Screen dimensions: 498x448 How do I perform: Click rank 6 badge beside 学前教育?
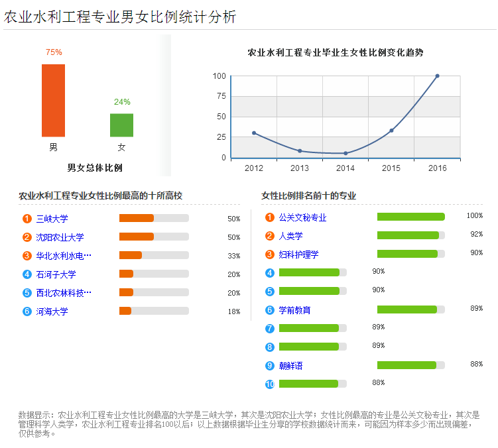[270, 310]
